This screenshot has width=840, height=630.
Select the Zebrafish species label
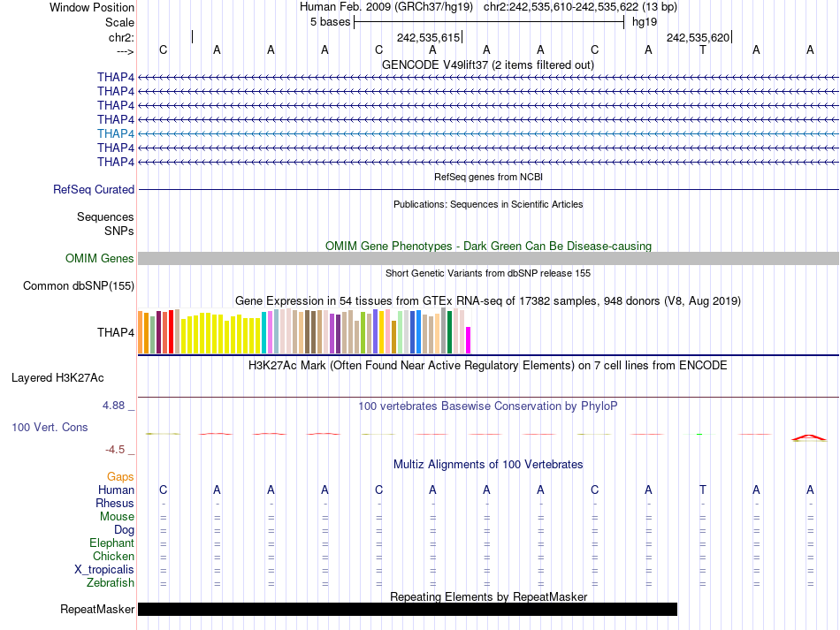(x=111, y=583)
